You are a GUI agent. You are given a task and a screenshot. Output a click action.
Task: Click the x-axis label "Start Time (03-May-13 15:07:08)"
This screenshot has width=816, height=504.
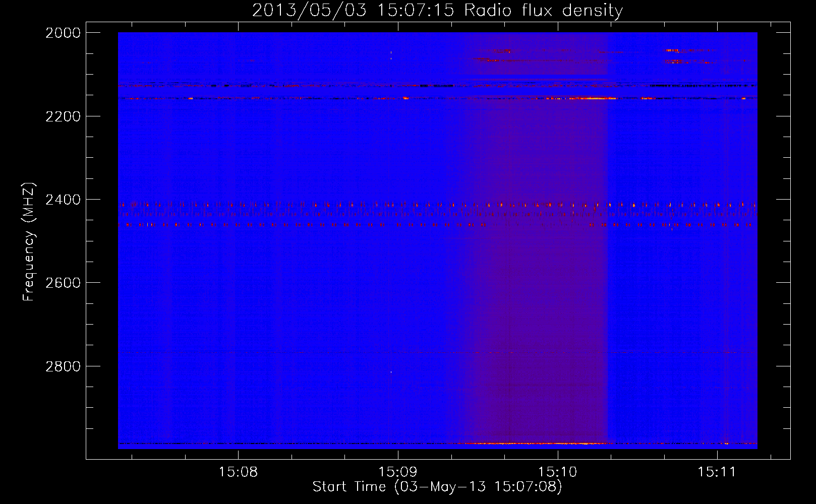[x=437, y=487]
